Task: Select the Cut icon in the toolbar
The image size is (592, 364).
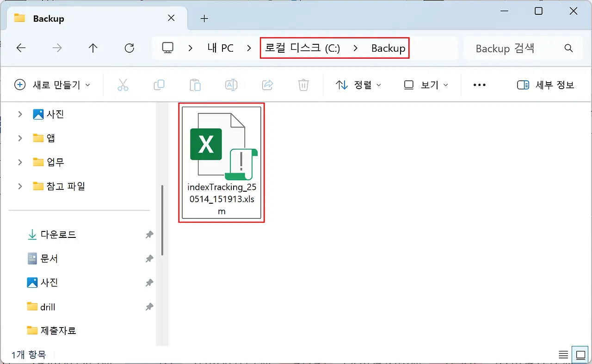Action: click(123, 85)
